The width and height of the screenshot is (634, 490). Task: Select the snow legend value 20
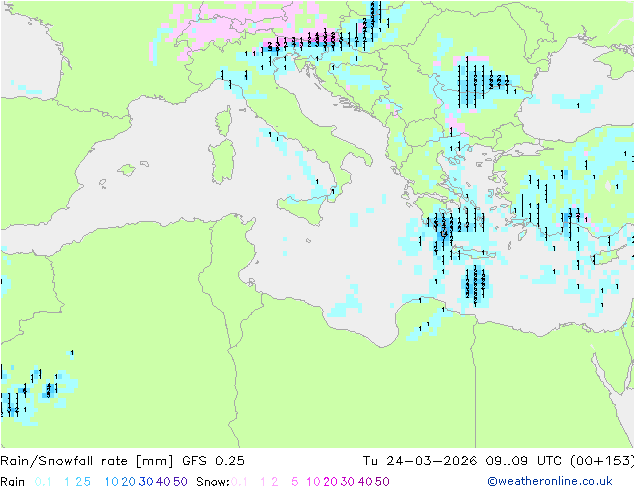(x=330, y=482)
